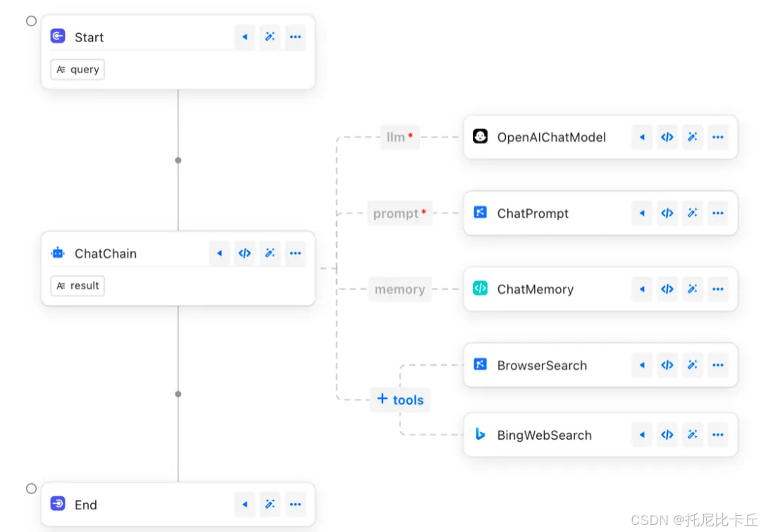
Task: Click the ChatChain robot icon
Action: click(58, 253)
